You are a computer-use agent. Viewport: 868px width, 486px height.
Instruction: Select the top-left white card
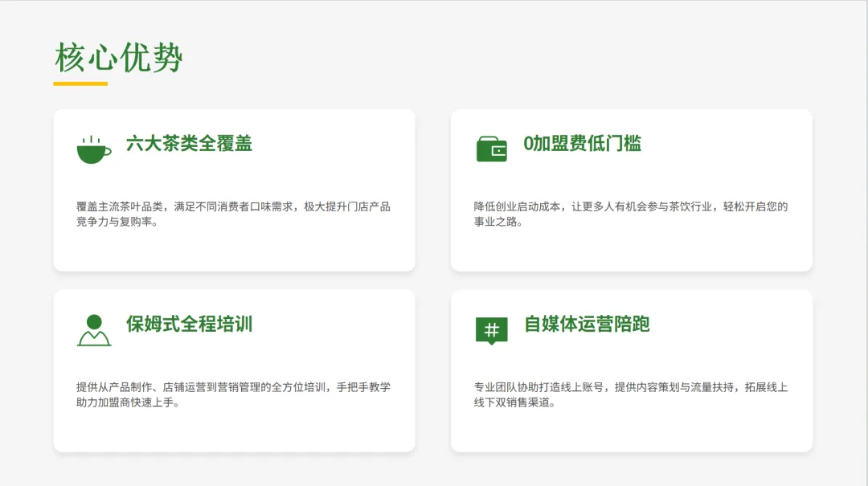point(233,191)
